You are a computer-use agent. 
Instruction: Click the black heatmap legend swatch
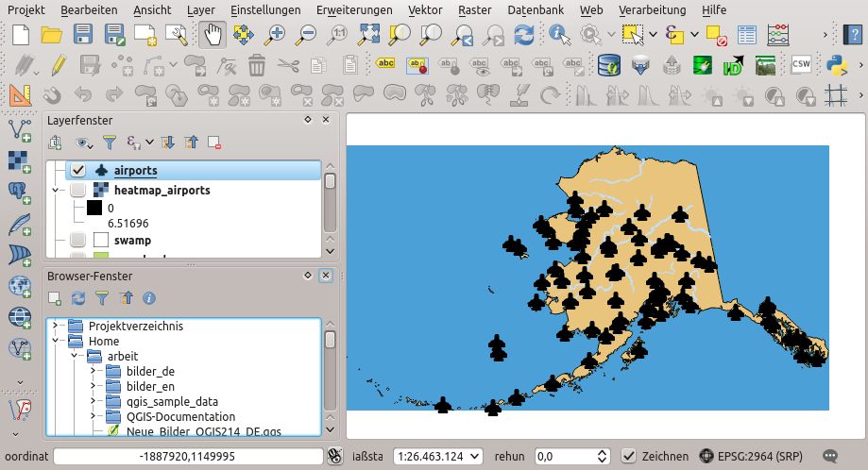tap(94, 208)
